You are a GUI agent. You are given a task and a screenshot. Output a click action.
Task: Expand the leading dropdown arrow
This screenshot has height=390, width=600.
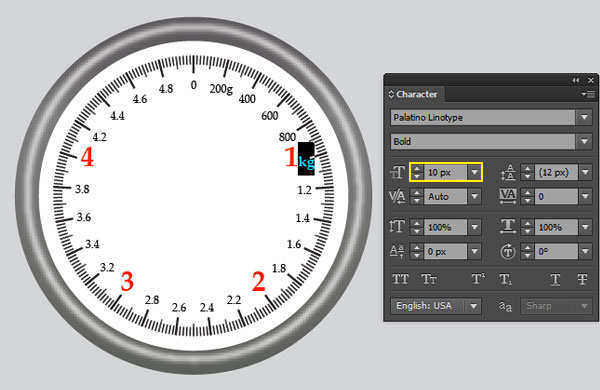pos(585,172)
